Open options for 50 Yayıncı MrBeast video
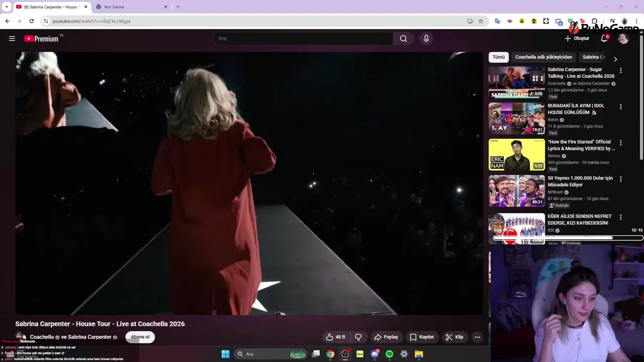The height and width of the screenshot is (362, 644). click(620, 179)
